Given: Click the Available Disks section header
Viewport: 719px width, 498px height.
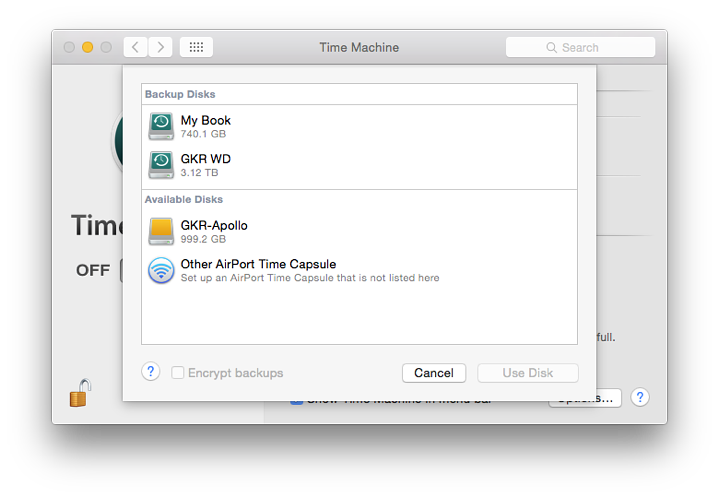Looking at the screenshot, I should click(184, 199).
